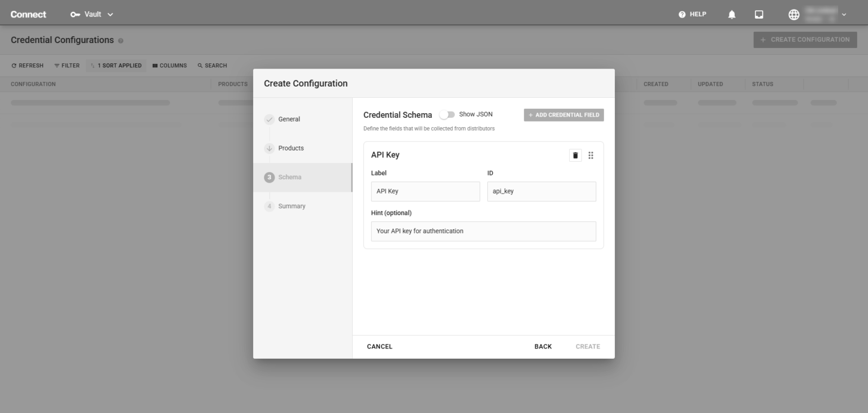Image resolution: width=868 pixels, height=413 pixels.
Task: Click the Connect logo
Action: tap(28, 14)
